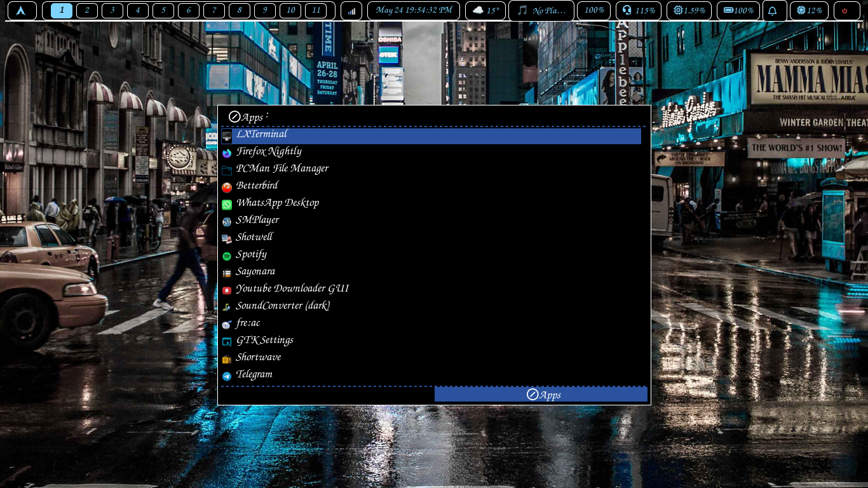The height and width of the screenshot is (488, 868).
Task: Switch to workspace 7
Action: pyautogui.click(x=214, y=10)
